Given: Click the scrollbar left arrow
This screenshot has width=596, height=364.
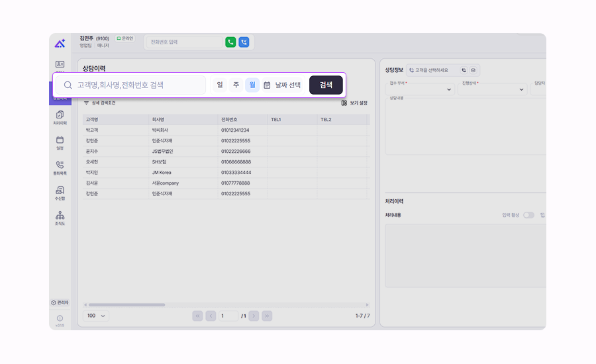Looking at the screenshot, I should pos(85,304).
